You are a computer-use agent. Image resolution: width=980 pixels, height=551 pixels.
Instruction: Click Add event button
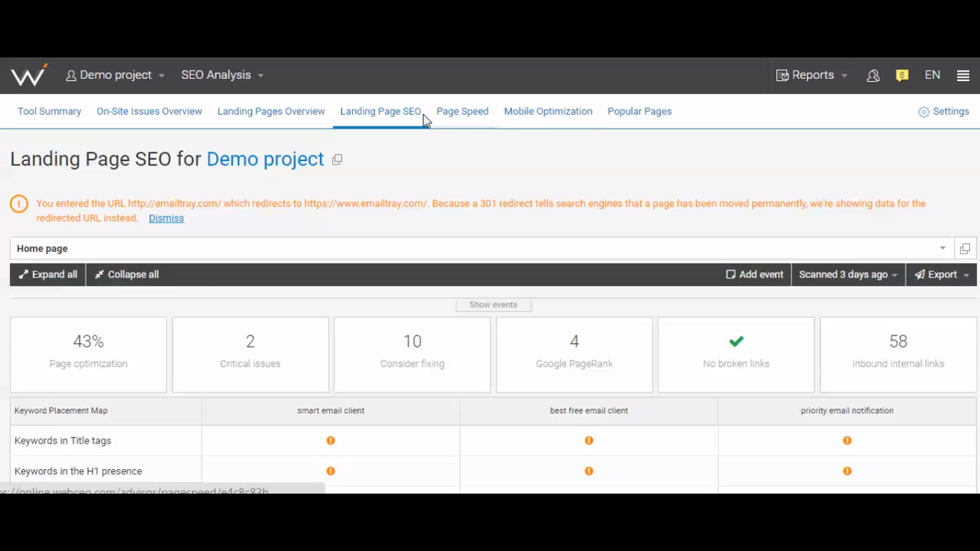(755, 275)
